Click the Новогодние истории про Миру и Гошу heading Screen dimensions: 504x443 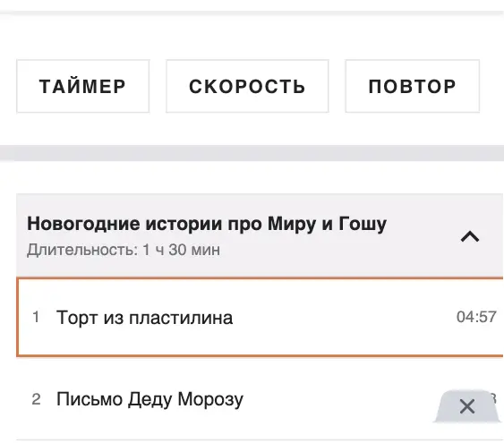click(x=207, y=224)
